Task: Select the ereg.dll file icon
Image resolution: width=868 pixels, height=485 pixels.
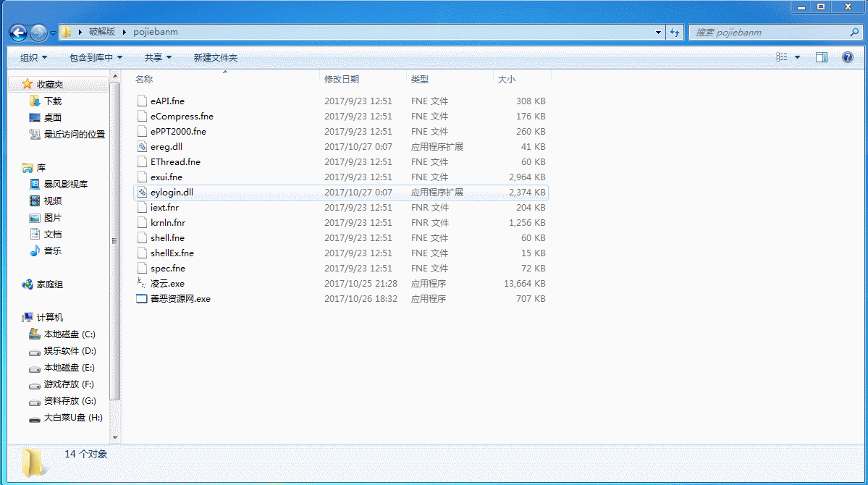Action: (142, 147)
